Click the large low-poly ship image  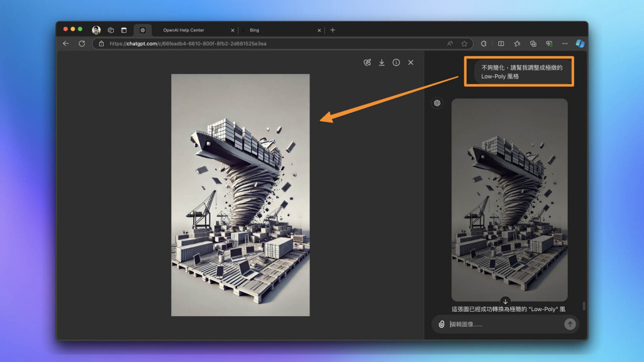(240, 195)
